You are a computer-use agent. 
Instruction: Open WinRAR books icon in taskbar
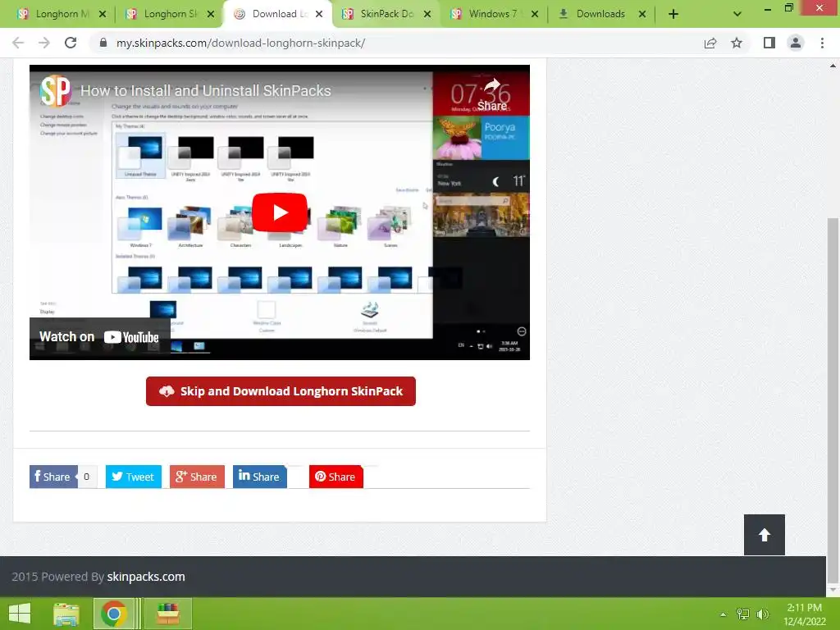(167, 614)
